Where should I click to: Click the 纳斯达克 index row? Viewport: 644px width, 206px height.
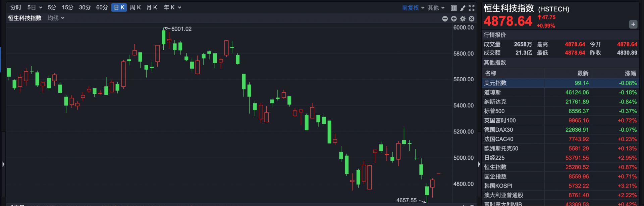tap(495, 102)
